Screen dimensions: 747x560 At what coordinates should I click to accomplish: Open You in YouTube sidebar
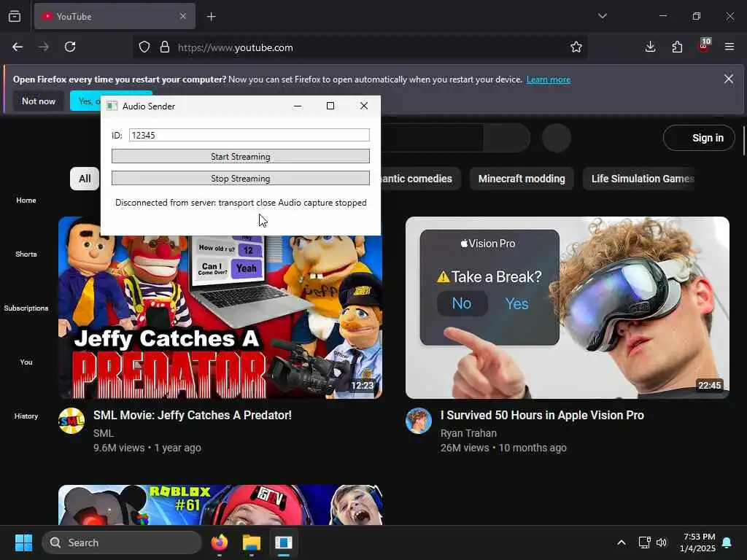coord(26,362)
